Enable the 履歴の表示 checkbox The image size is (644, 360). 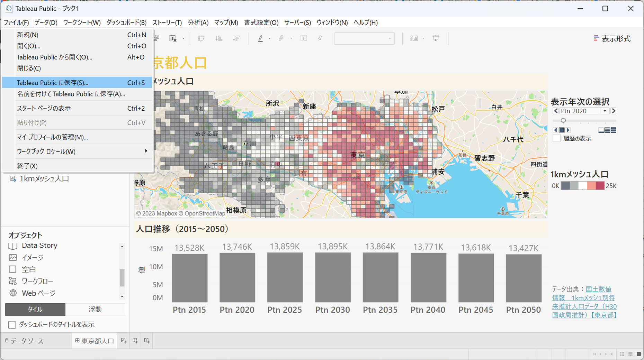pyautogui.click(x=557, y=138)
